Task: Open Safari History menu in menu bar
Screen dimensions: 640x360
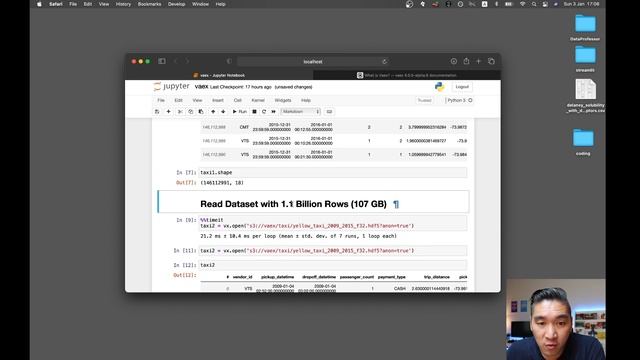Action: [x=123, y=4]
